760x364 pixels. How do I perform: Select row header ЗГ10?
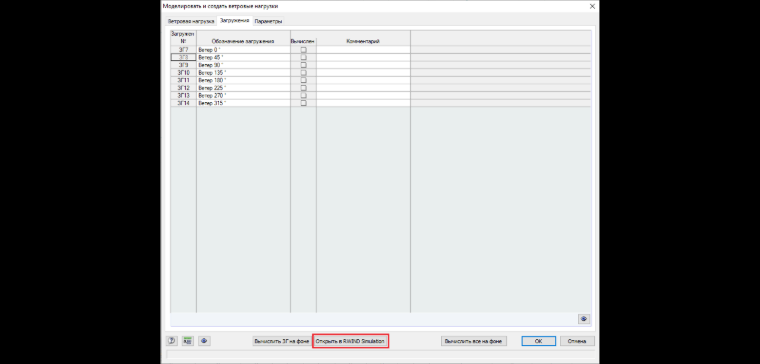[183, 73]
